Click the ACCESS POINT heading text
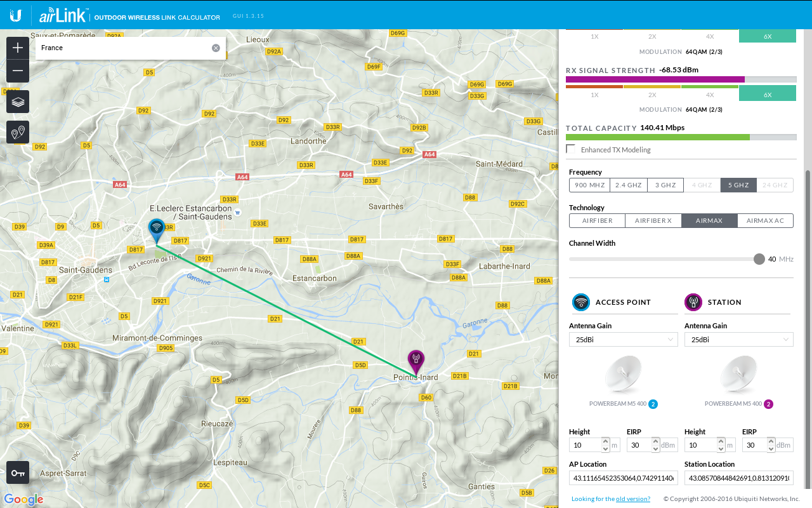The height and width of the screenshot is (508, 812). point(623,302)
